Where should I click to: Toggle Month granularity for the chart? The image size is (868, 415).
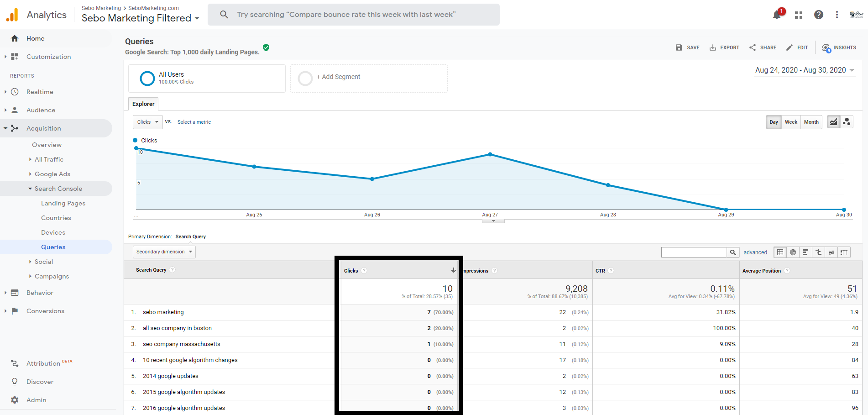811,122
